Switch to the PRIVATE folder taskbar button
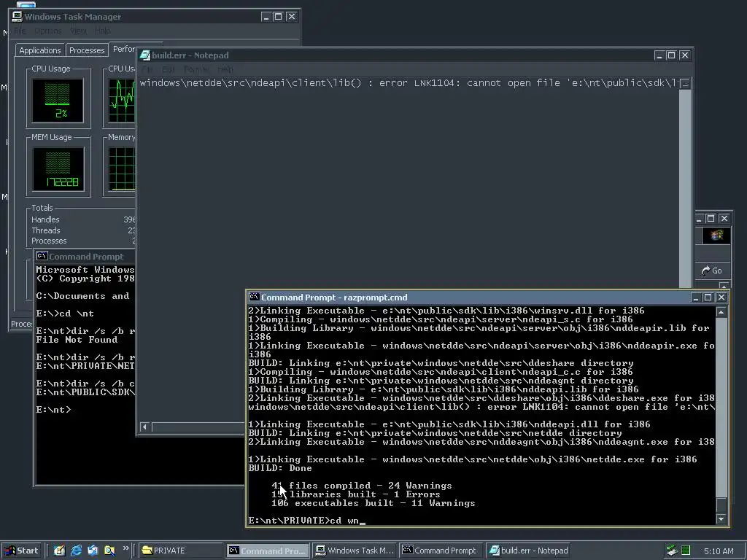The image size is (747, 560). (x=181, y=551)
